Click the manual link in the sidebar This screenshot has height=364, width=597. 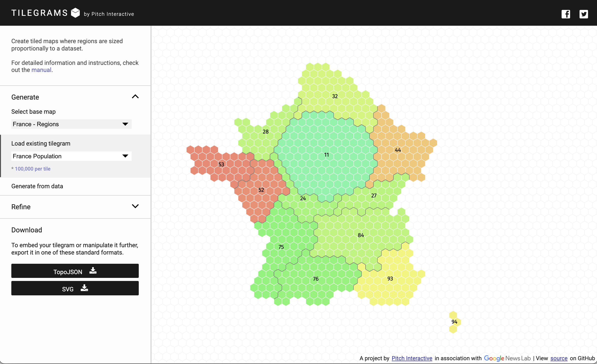coord(41,70)
